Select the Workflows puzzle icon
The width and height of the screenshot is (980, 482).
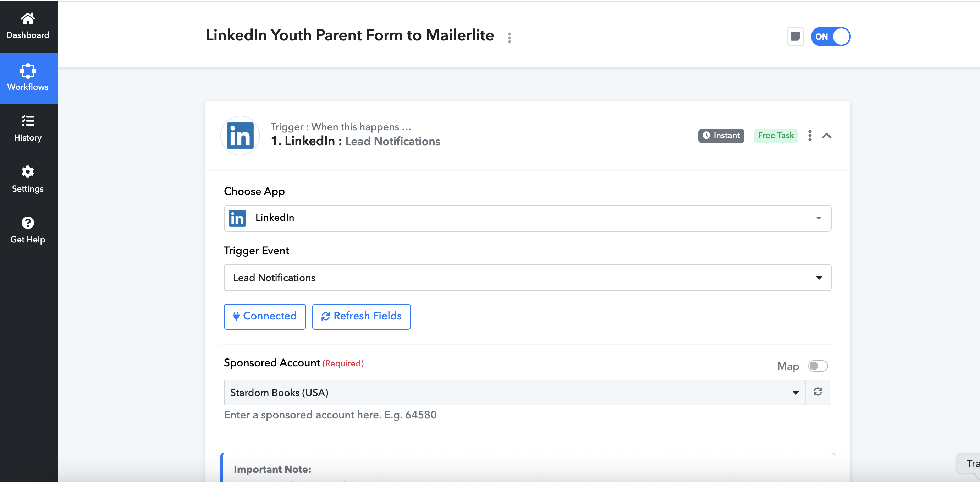[x=28, y=71]
